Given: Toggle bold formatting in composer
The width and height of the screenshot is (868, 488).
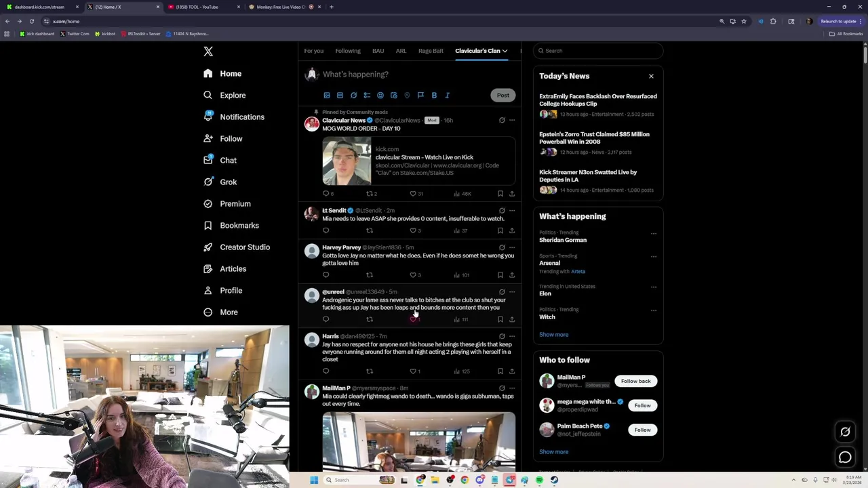Looking at the screenshot, I should click(434, 96).
